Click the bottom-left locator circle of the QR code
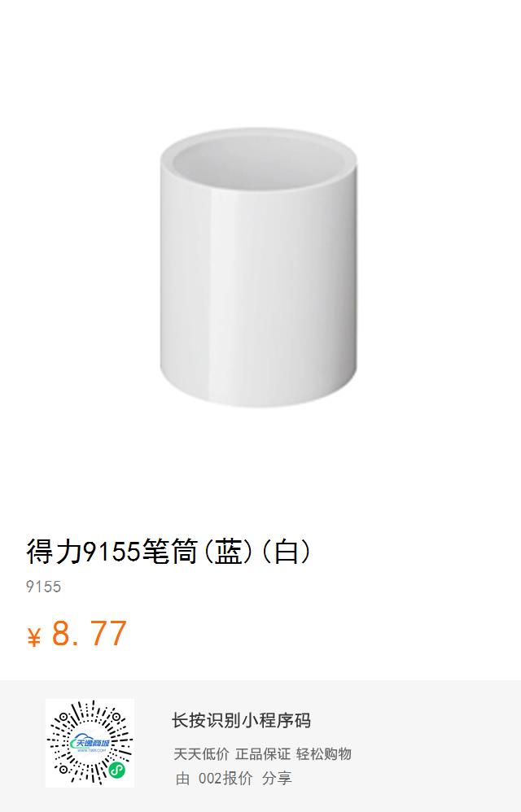Image resolution: width=521 pixels, height=812 pixels. 63,770
